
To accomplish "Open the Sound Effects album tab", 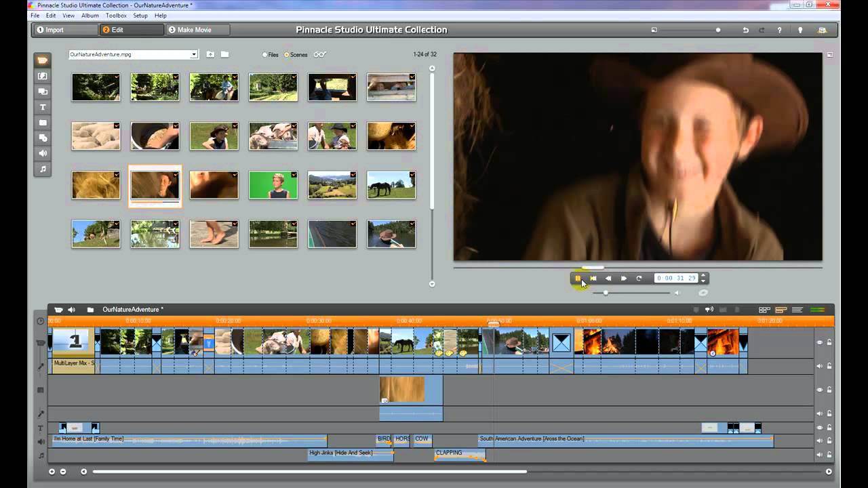I will [x=43, y=153].
